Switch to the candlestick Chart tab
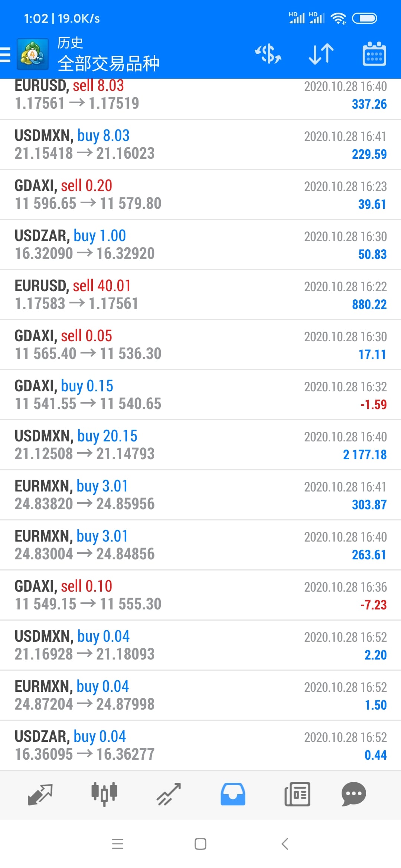 coord(104,794)
